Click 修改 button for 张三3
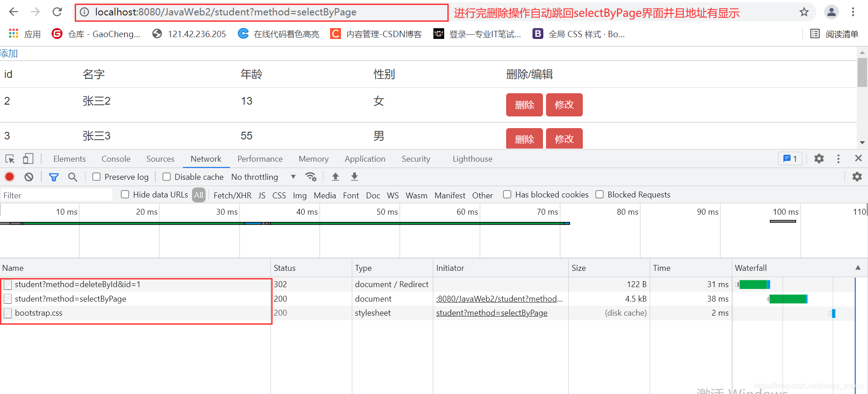 point(564,139)
